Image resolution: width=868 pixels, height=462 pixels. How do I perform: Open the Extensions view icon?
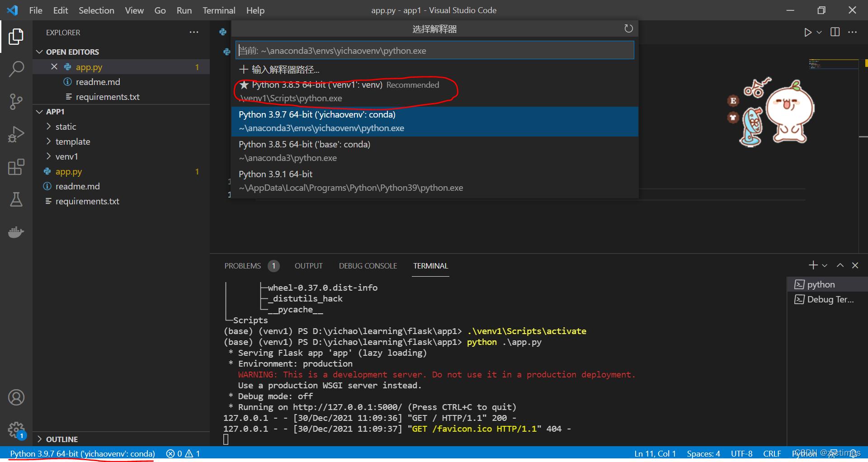coord(16,167)
